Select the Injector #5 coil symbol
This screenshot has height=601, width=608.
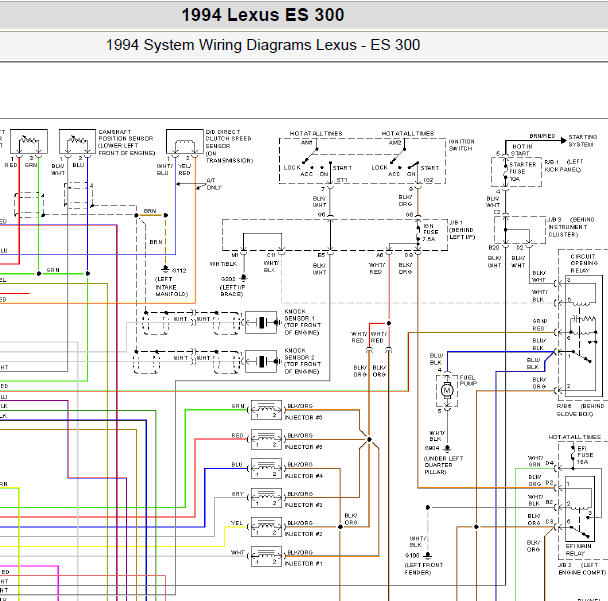point(266,439)
